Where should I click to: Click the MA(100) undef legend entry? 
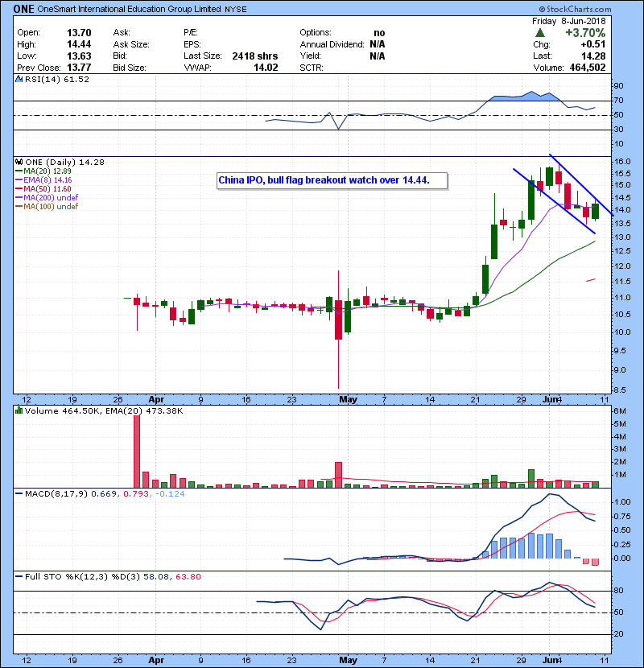click(x=47, y=207)
